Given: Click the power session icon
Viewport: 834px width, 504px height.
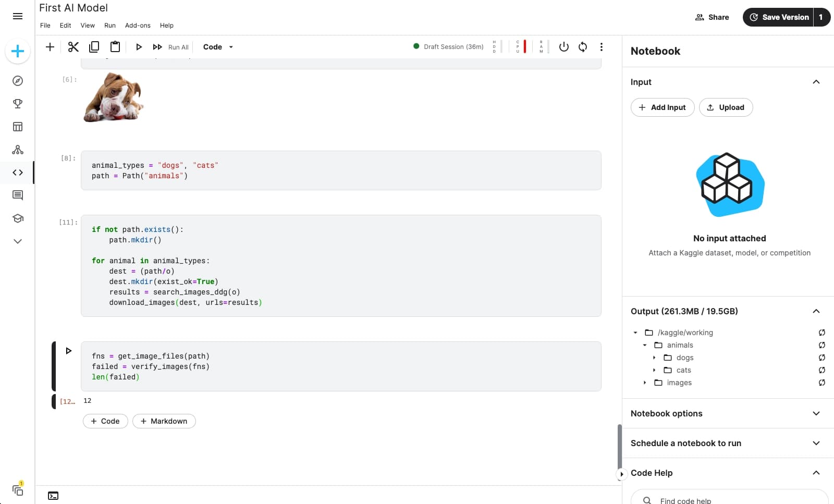Looking at the screenshot, I should (x=563, y=47).
